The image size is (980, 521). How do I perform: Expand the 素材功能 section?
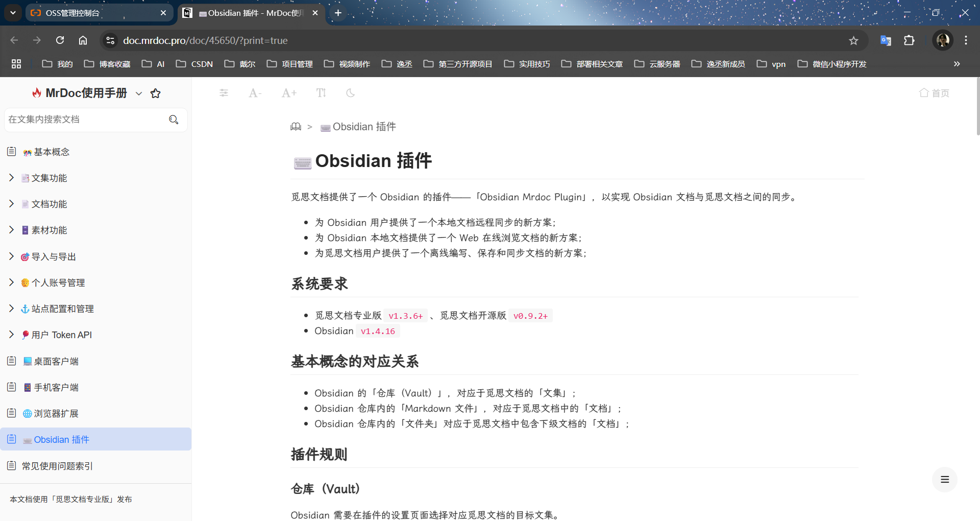[x=12, y=230]
